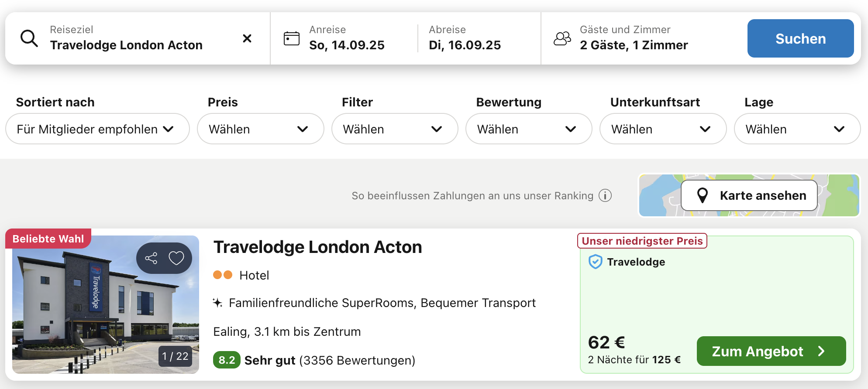The image size is (868, 389).
Task: Click the 62 € price
Action: click(x=606, y=342)
